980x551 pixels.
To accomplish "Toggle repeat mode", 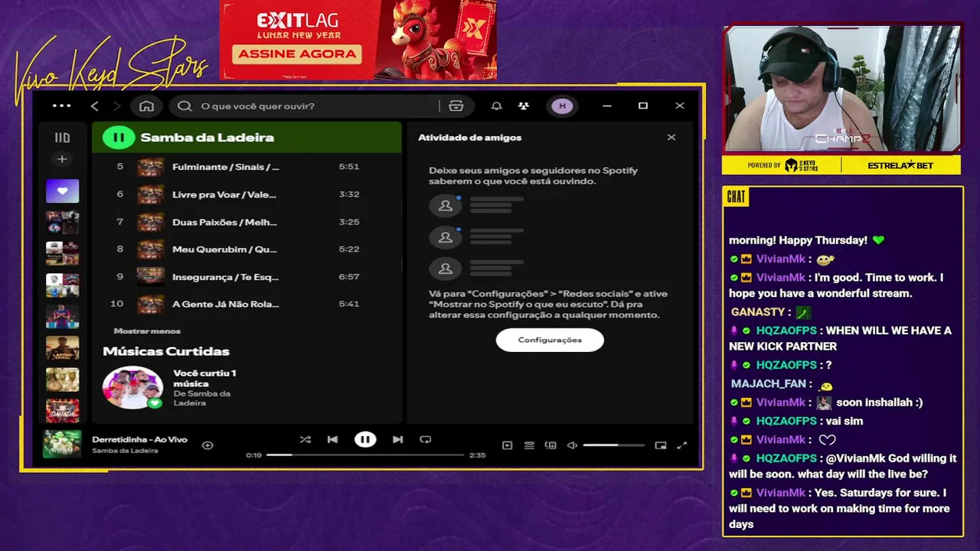I will [426, 439].
